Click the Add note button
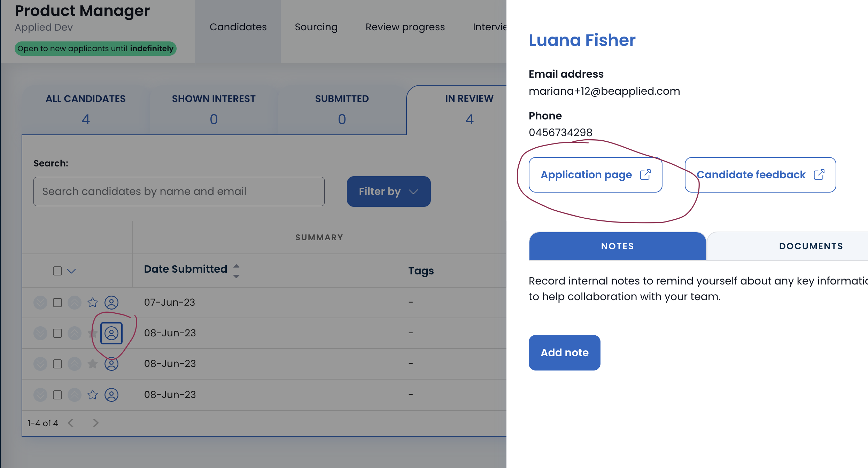 click(564, 352)
